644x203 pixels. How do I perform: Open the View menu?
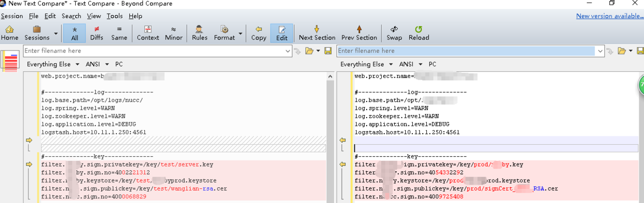(x=94, y=16)
